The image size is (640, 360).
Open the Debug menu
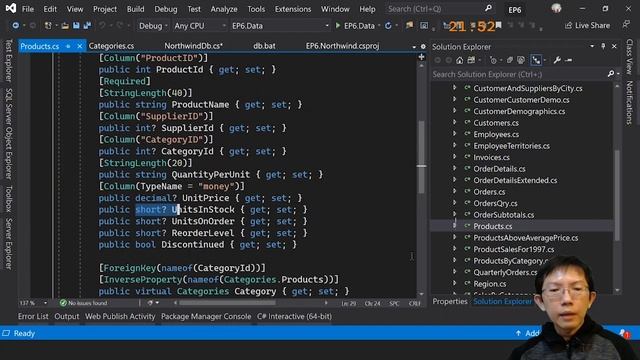pos(166,9)
